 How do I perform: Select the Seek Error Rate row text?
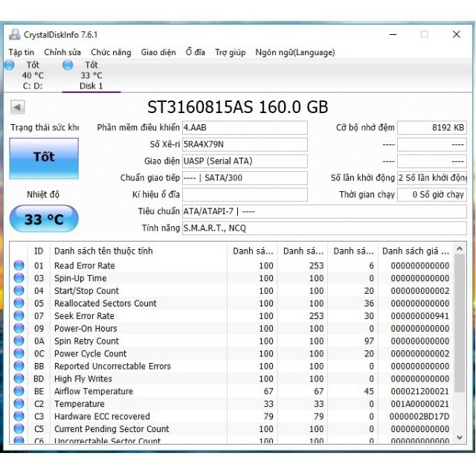[84, 316]
